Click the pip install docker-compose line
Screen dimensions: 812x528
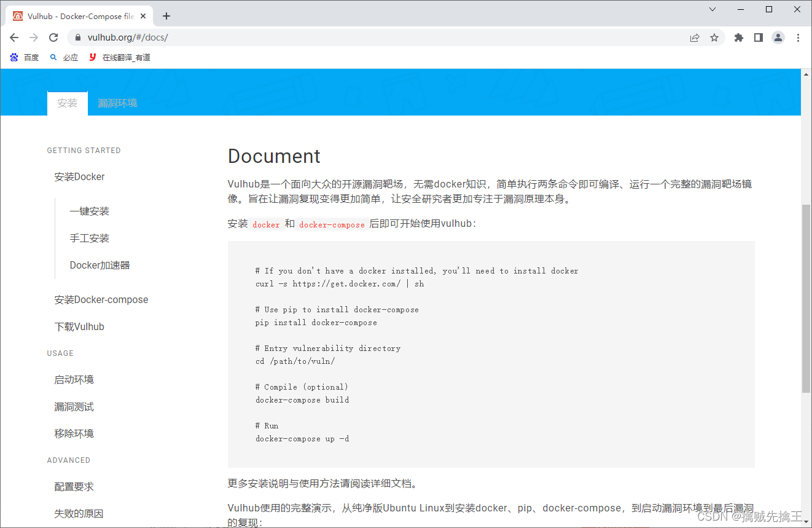click(316, 323)
